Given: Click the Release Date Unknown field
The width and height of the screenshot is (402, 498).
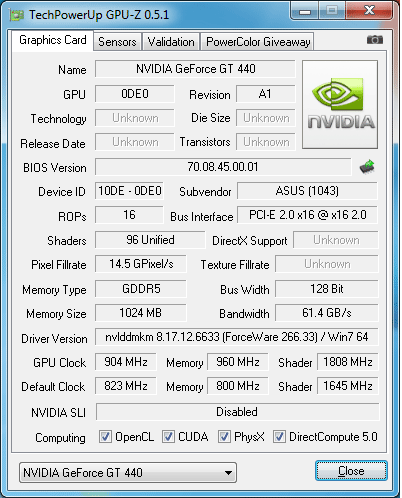Looking at the screenshot, I should tap(135, 142).
